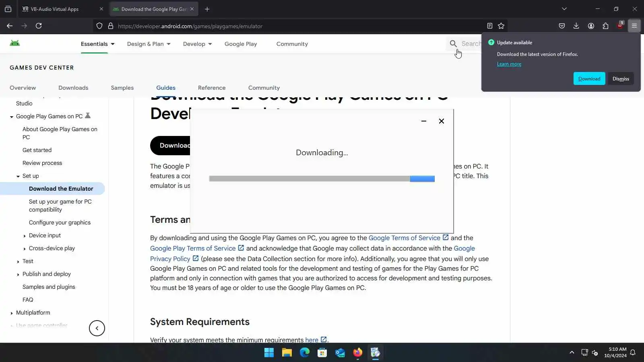
Task: Expand the Multiplatform section
Action: click(12, 313)
